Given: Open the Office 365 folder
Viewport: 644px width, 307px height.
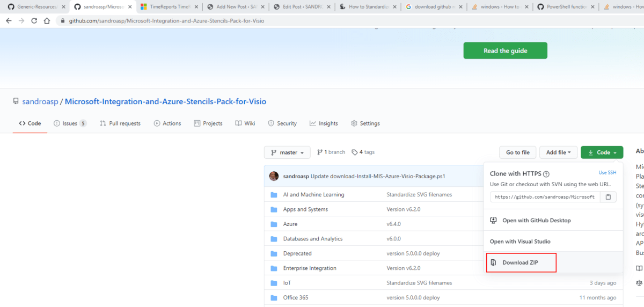Looking at the screenshot, I should [x=296, y=297].
